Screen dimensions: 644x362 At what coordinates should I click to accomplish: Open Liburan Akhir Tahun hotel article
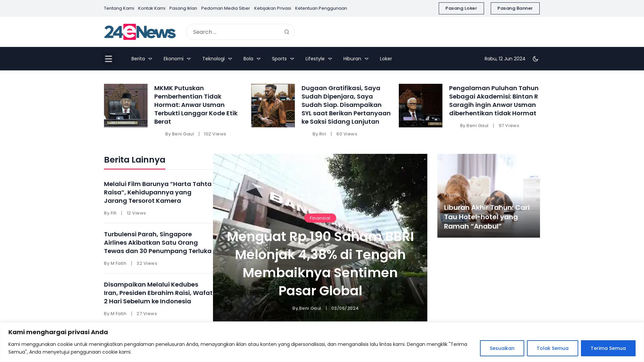[x=487, y=217]
